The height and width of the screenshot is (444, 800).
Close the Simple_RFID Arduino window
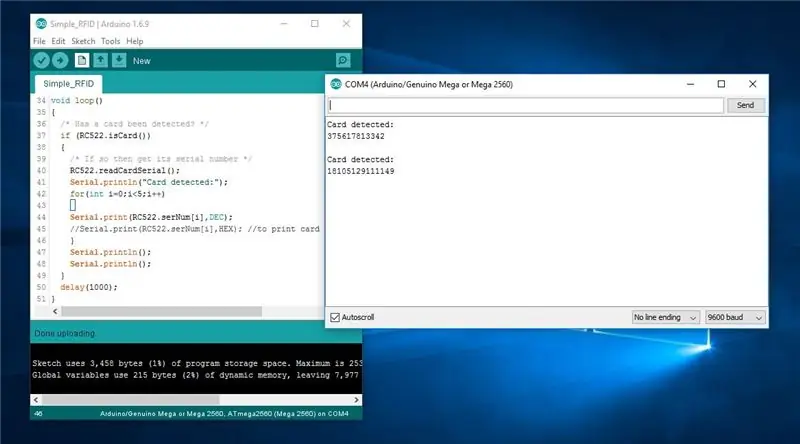click(x=346, y=23)
